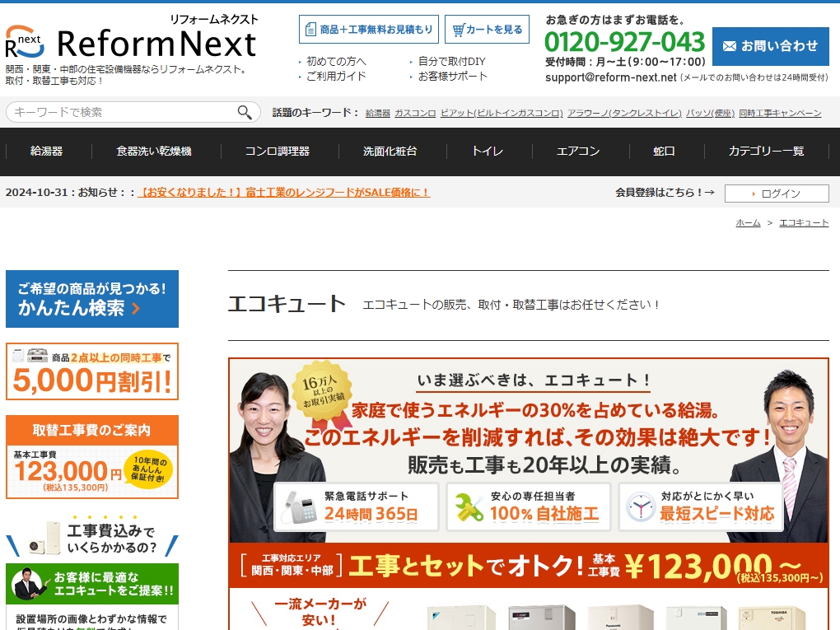
Task: Expand the カテゴリー一覧 category list
Action: click(766, 152)
